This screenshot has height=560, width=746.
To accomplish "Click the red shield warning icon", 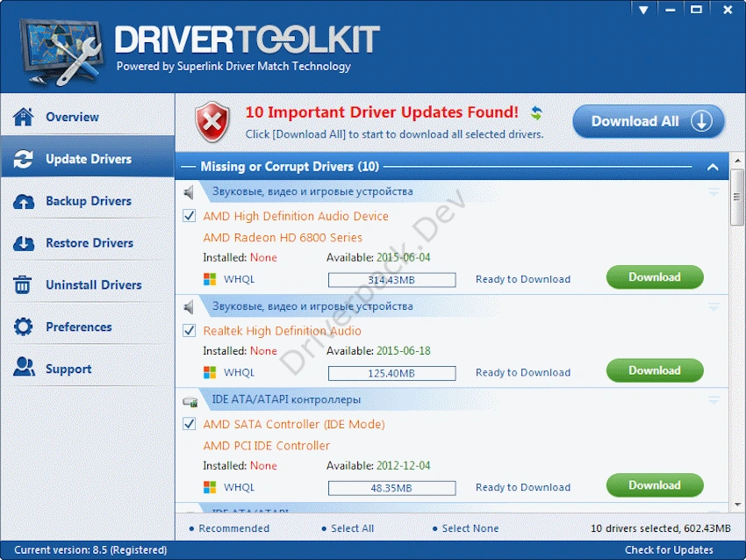I will pyautogui.click(x=212, y=122).
